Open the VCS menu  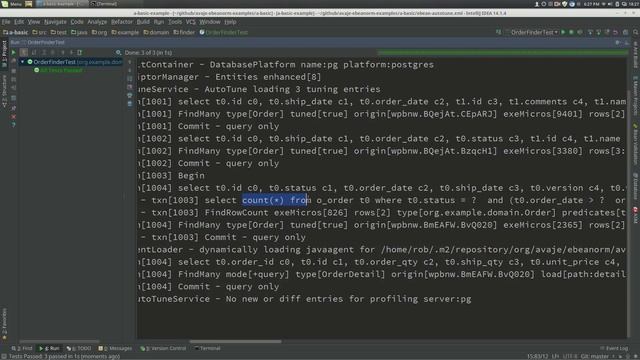coord(191,22)
